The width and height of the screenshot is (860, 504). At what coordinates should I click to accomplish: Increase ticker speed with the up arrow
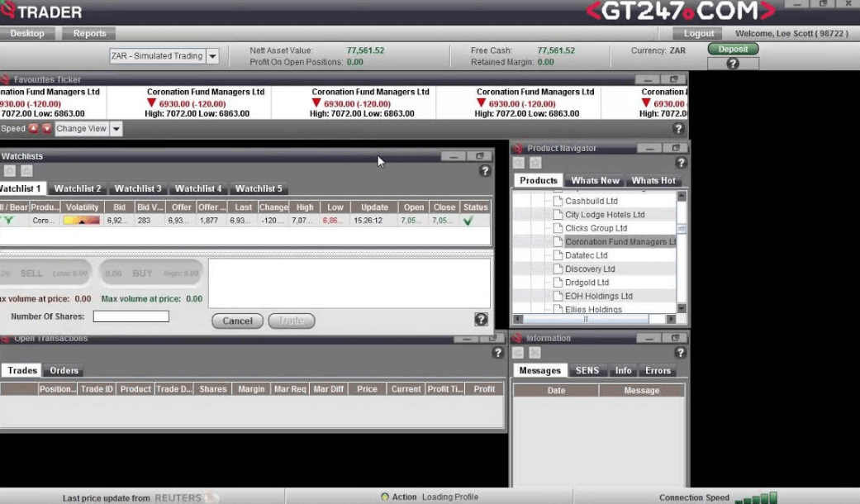click(34, 129)
